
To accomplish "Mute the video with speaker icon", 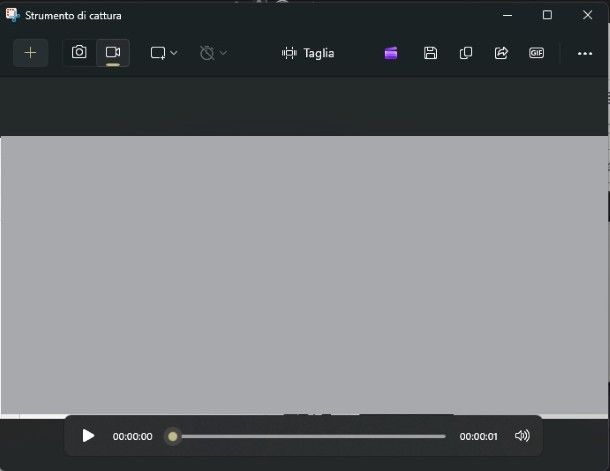I will click(x=522, y=436).
